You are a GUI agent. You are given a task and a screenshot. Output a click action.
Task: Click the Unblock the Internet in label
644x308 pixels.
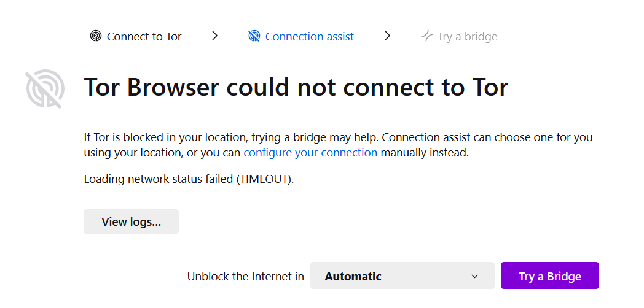pyautogui.click(x=245, y=276)
